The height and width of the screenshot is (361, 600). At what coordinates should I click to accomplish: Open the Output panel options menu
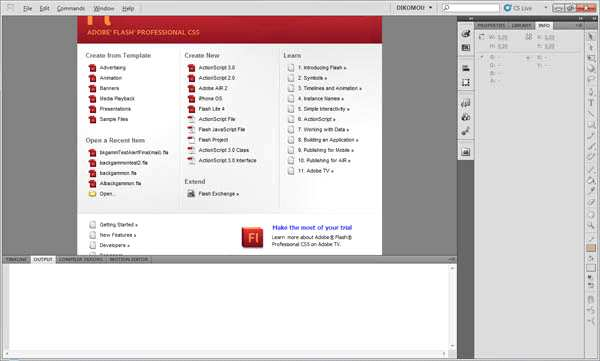point(451,260)
